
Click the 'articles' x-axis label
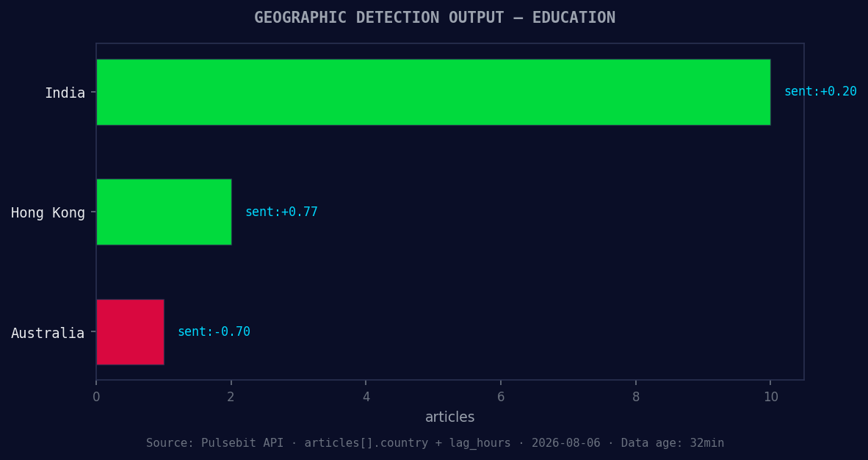449,417
